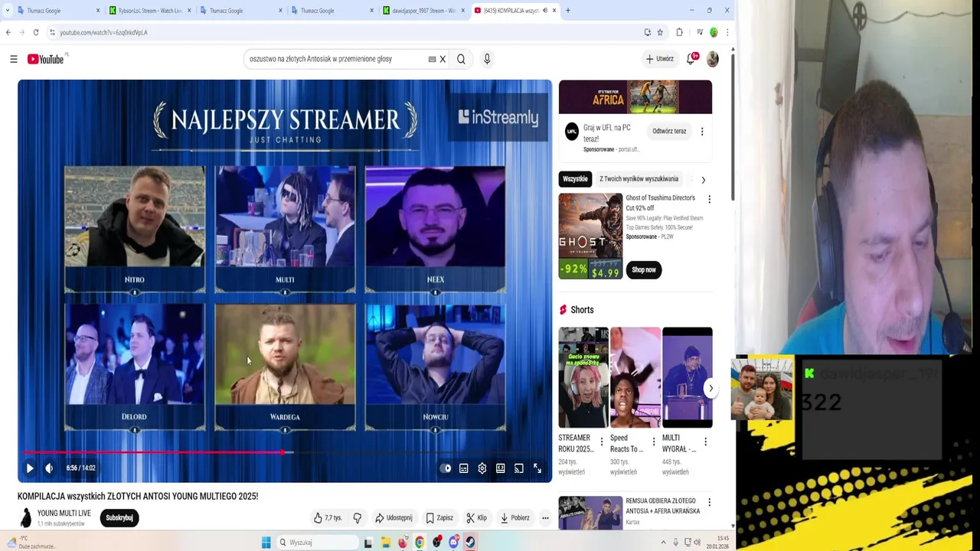Open options for Ghost of Tsushima ad
Screen dimensions: 980x551
pyautogui.click(x=709, y=200)
